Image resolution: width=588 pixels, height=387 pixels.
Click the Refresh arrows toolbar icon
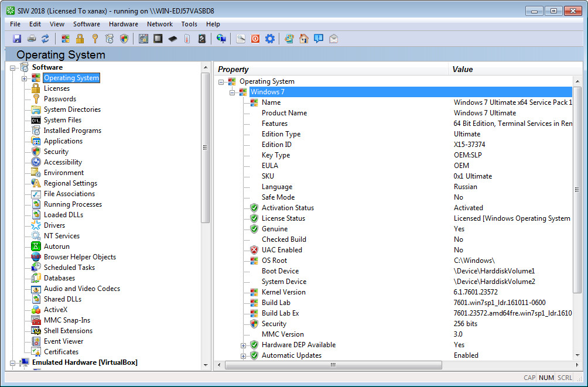click(45, 39)
